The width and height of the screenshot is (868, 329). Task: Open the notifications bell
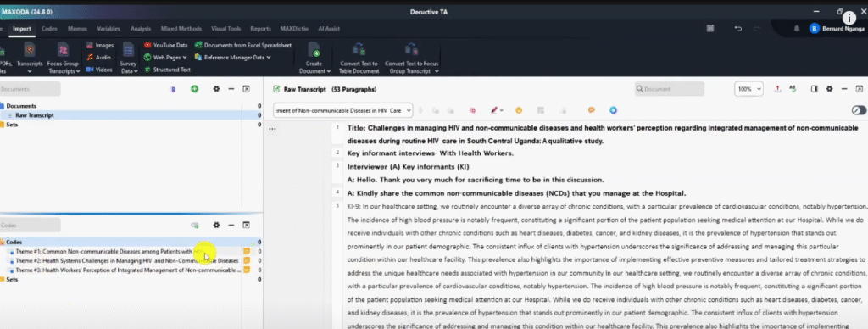[797, 28]
